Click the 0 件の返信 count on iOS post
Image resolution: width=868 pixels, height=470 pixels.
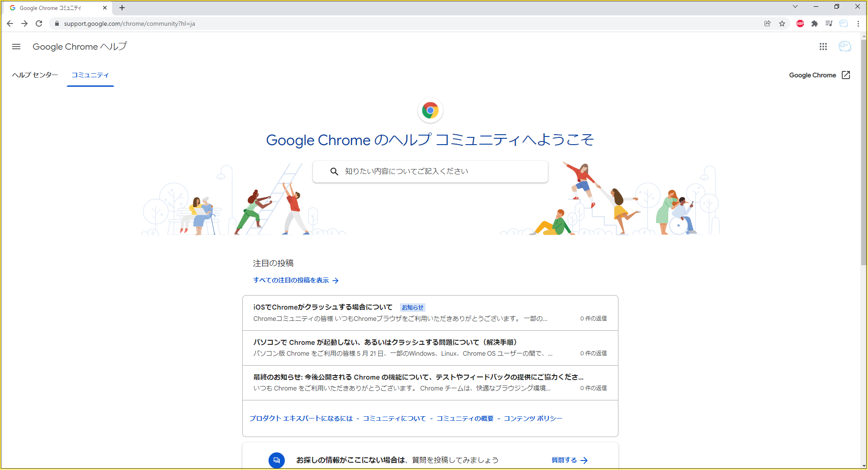tap(593, 319)
